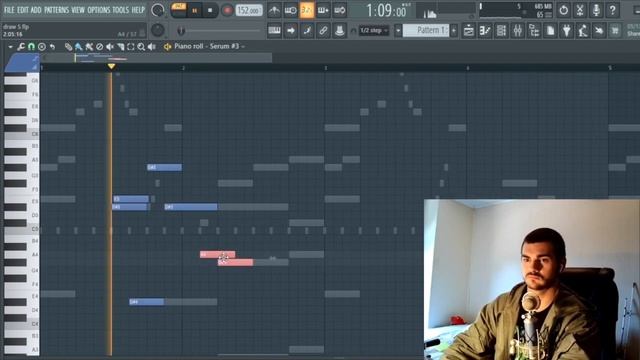
Task: Open the PATTERNS menu
Action: [x=57, y=10]
